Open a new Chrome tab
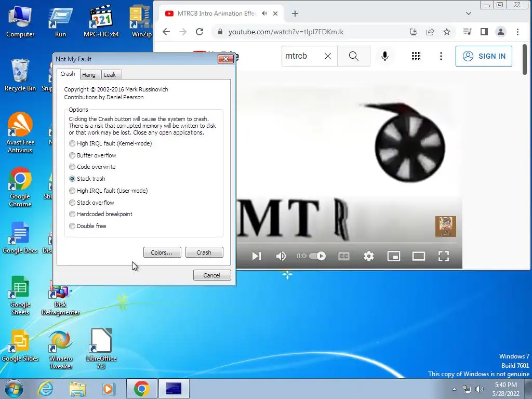Screen dimensions: 532x399 (295, 14)
